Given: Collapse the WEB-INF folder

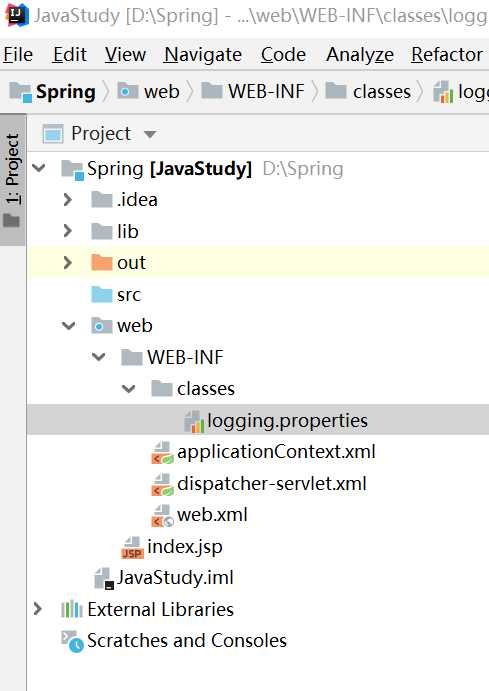Looking at the screenshot, I should [x=99, y=357].
